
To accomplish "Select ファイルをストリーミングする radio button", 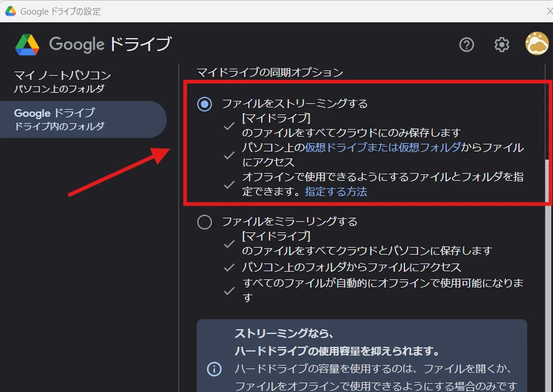I will pyautogui.click(x=204, y=104).
